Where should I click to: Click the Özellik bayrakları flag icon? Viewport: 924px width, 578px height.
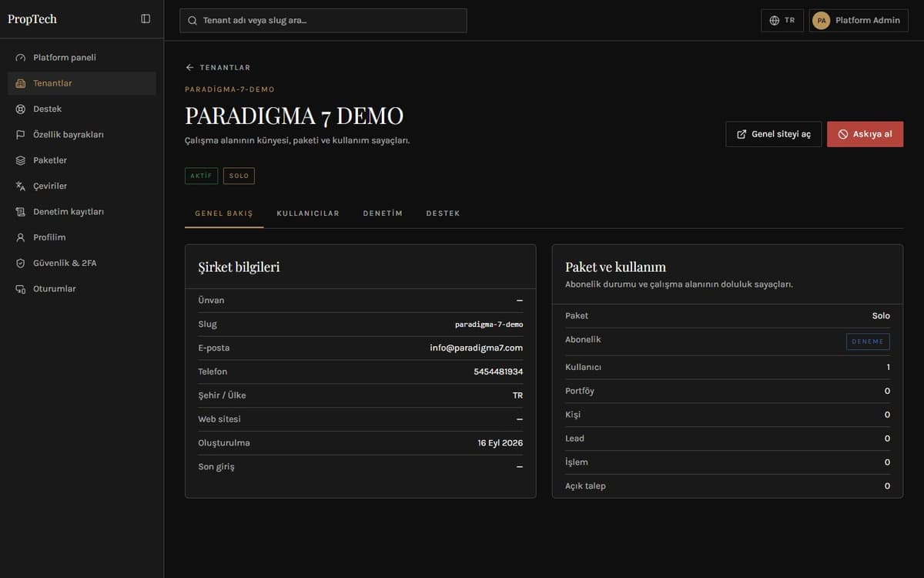pos(21,135)
